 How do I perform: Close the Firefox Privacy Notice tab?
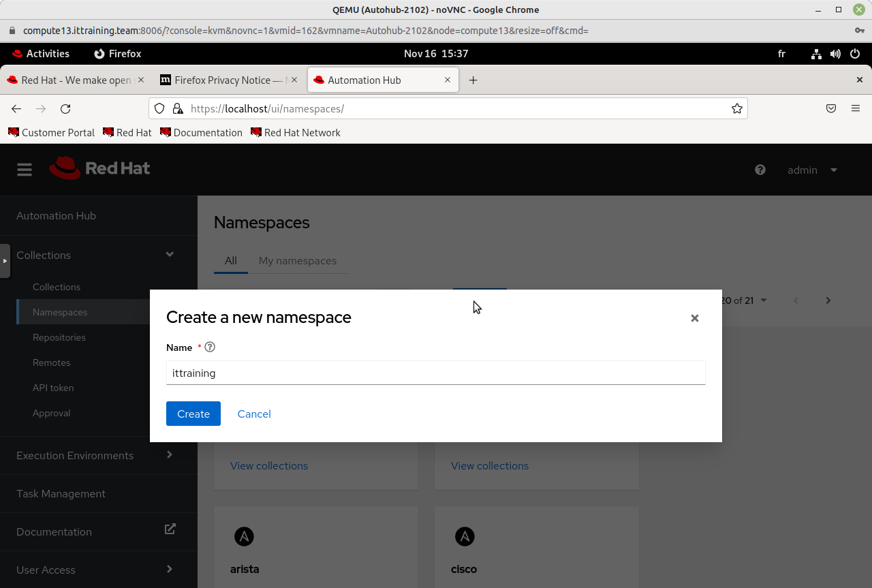click(294, 80)
